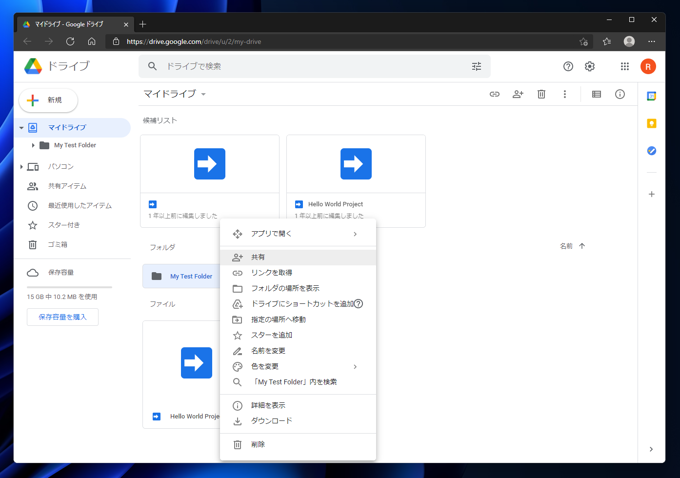Screen dimensions: 680x478
Task: Click browser refresh button
Action: (70, 42)
